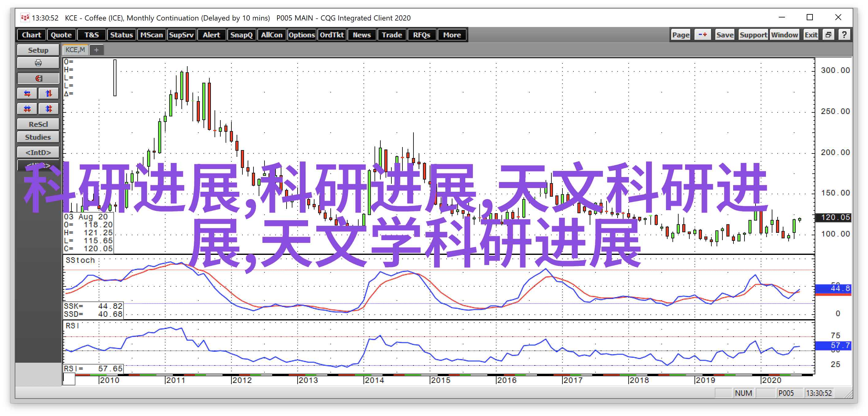Open SnapQ snap quote

click(x=241, y=35)
